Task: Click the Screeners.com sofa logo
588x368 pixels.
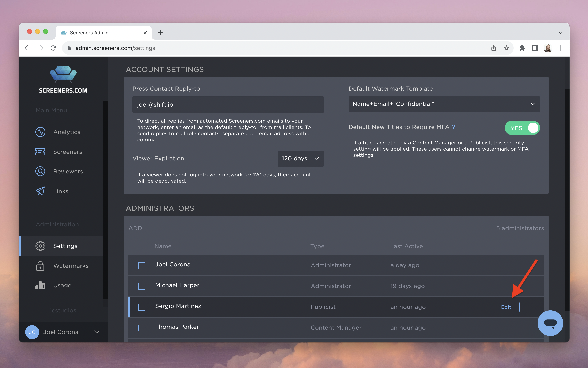Action: click(63, 74)
